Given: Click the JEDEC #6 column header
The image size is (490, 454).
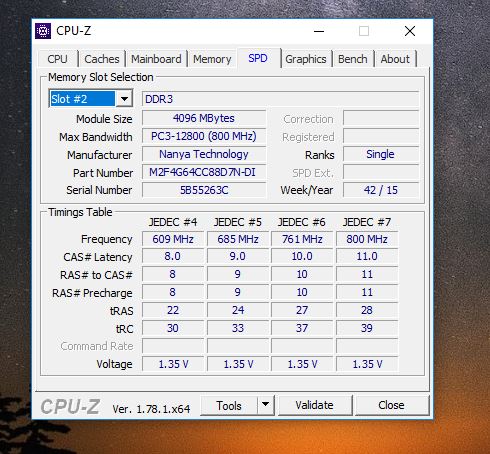Looking at the screenshot, I should [x=302, y=222].
